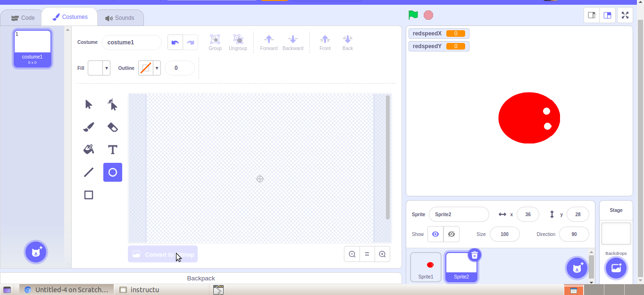This screenshot has width=644, height=295.
Task: Select the Text tool
Action: click(112, 149)
